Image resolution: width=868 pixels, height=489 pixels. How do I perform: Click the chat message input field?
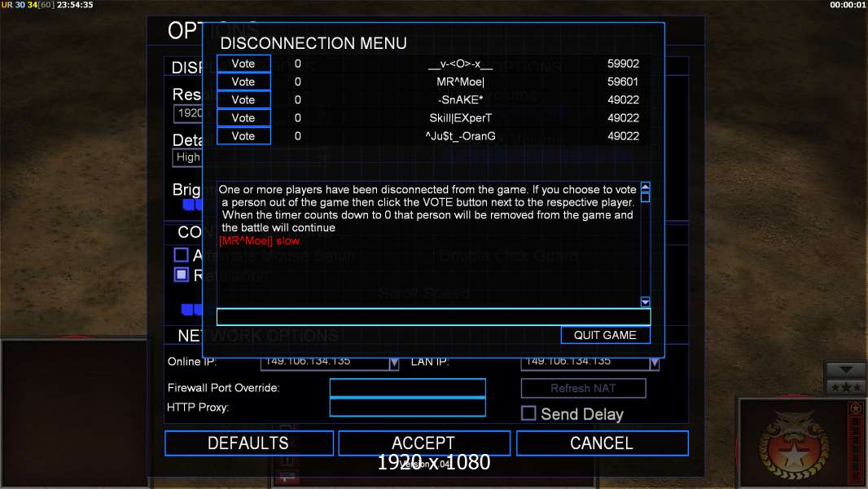[x=433, y=317]
